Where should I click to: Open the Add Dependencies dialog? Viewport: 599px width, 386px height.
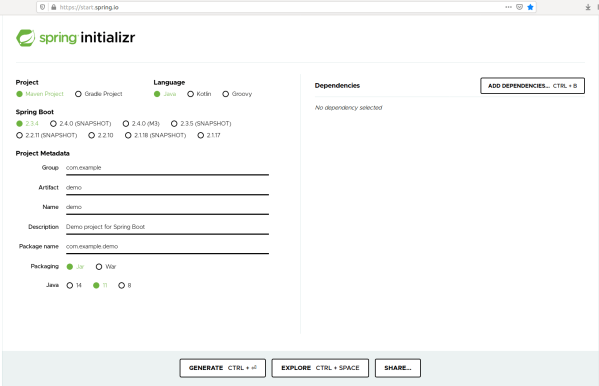(532, 86)
